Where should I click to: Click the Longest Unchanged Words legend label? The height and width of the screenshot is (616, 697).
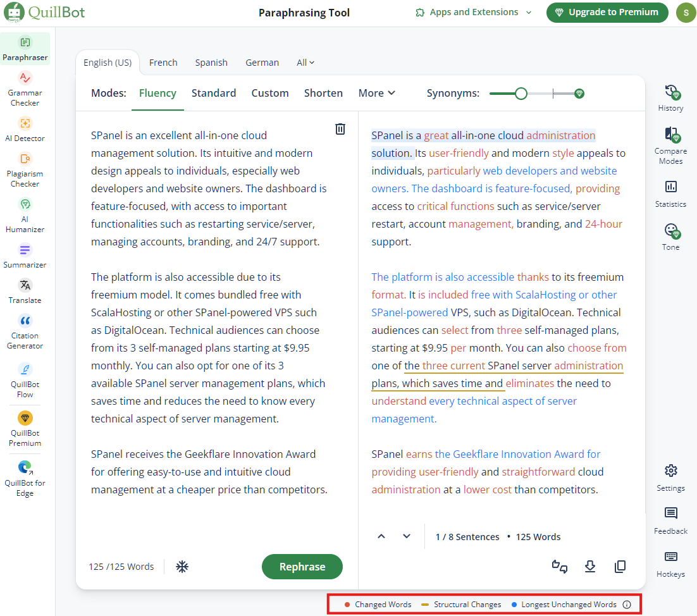coord(569,605)
